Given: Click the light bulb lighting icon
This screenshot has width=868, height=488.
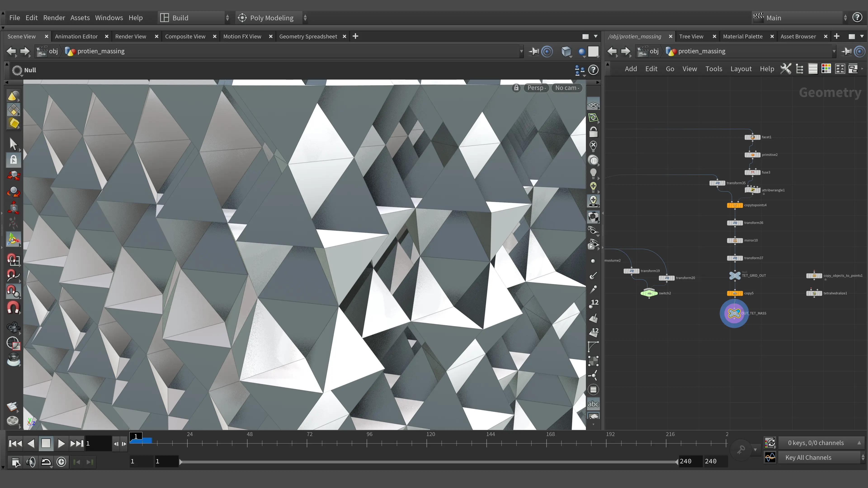Looking at the screenshot, I should (x=593, y=173).
